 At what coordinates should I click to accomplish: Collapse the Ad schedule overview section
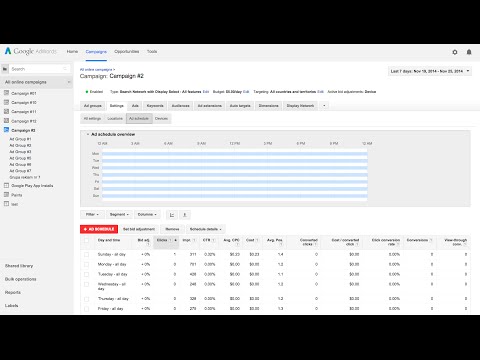coord(88,134)
